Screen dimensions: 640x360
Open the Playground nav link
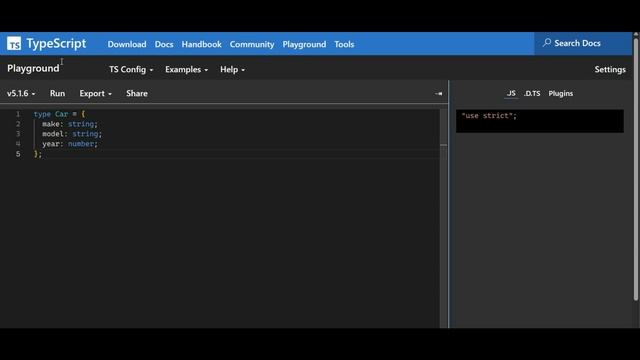pos(304,44)
